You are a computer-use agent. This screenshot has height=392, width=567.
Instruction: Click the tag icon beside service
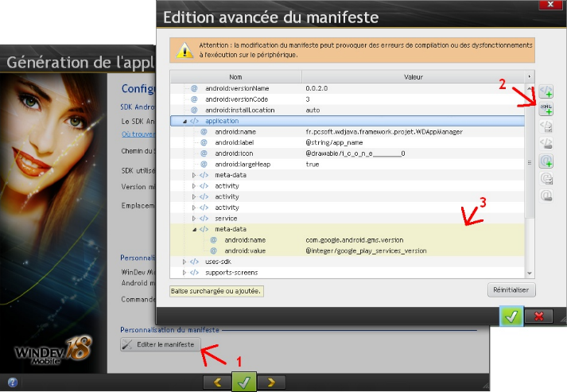tap(204, 219)
